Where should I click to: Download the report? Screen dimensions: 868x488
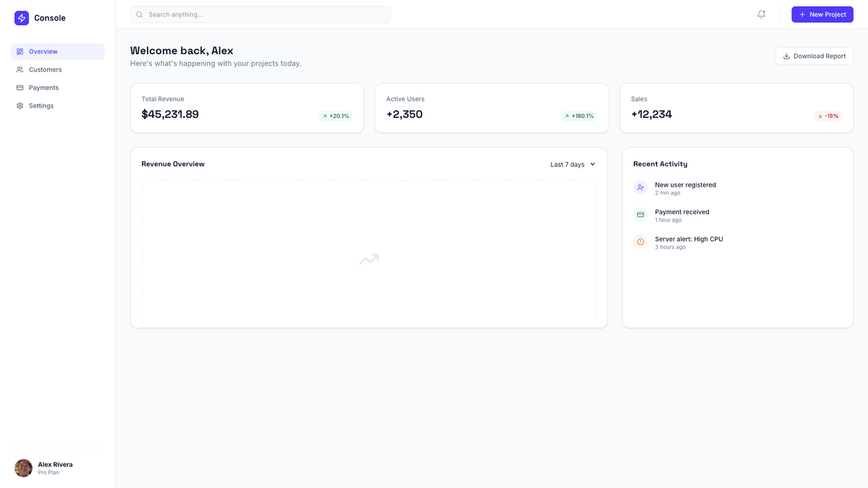(814, 56)
